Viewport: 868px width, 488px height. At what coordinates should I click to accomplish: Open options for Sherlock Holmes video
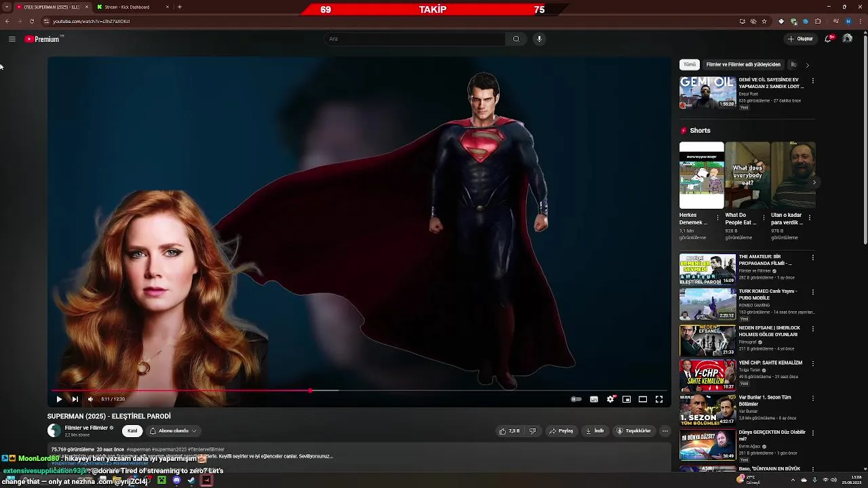[x=812, y=329]
